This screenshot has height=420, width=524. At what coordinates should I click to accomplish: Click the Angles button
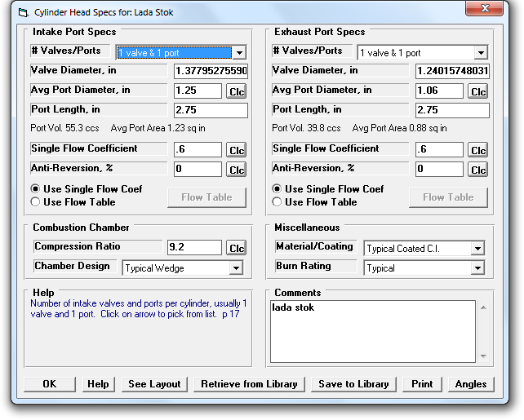pos(470,384)
